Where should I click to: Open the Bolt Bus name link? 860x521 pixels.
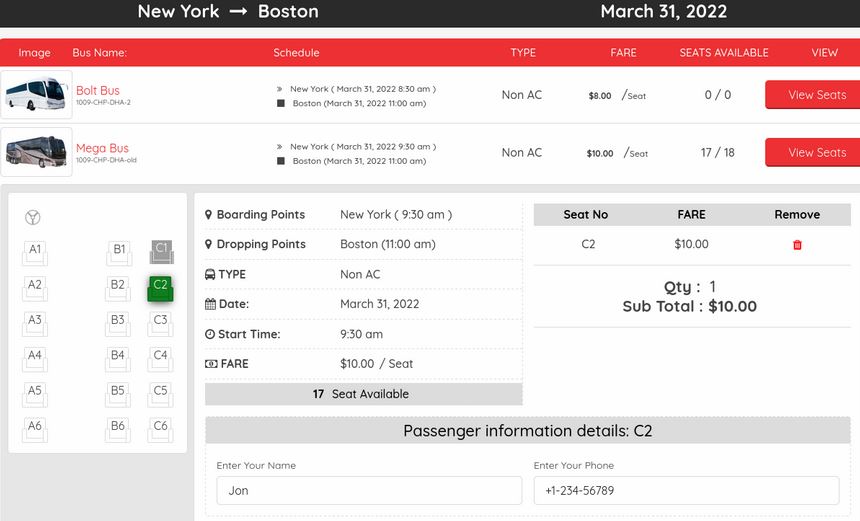click(98, 90)
